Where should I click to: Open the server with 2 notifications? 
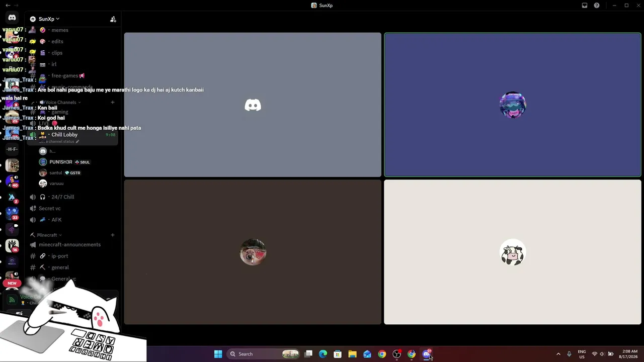[x=12, y=198]
